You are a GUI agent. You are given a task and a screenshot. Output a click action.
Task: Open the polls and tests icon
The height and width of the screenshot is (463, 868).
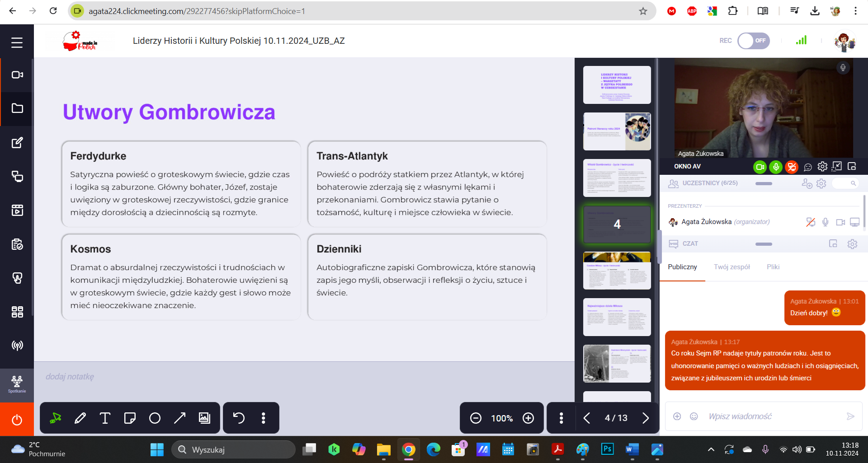tap(17, 244)
